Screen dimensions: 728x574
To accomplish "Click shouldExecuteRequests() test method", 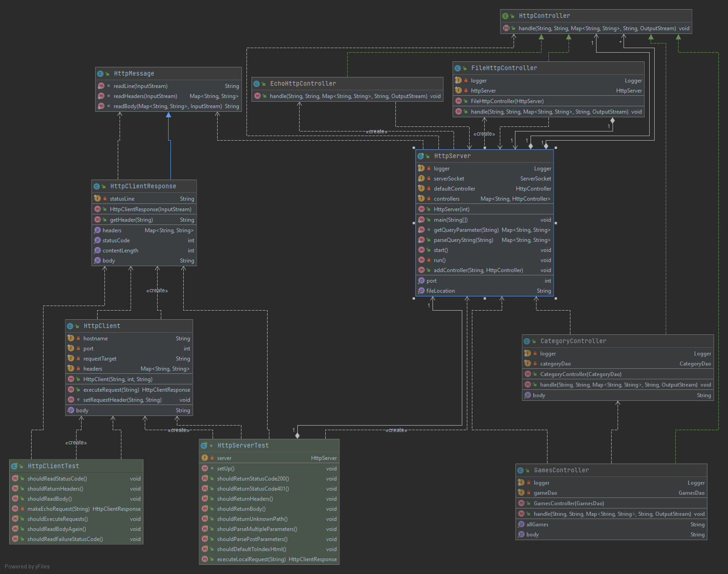I will point(77,519).
